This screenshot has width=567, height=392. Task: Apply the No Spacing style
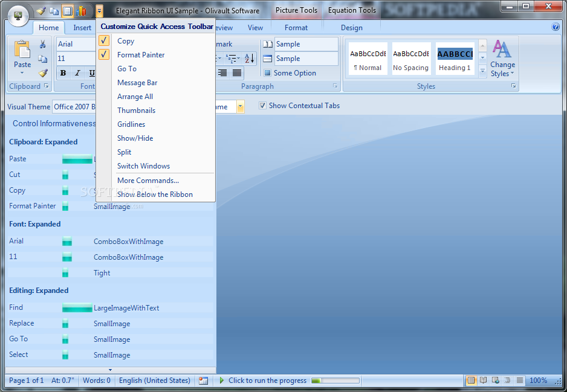click(411, 59)
